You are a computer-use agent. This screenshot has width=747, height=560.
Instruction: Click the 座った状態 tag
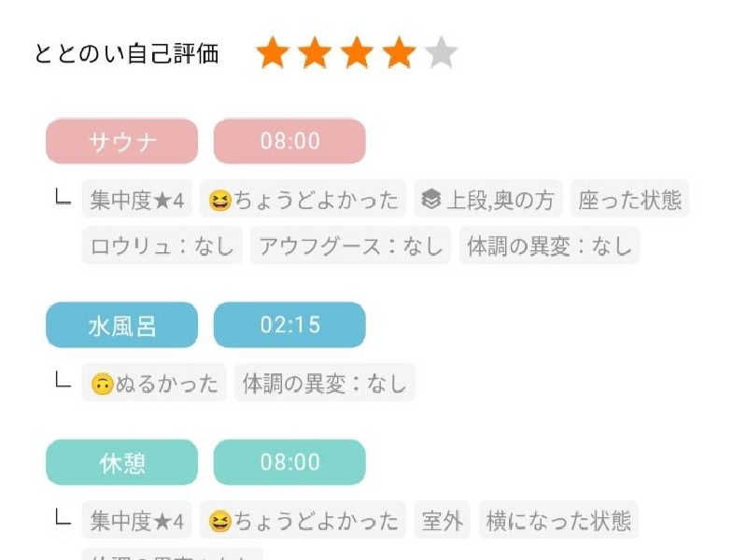(x=629, y=199)
